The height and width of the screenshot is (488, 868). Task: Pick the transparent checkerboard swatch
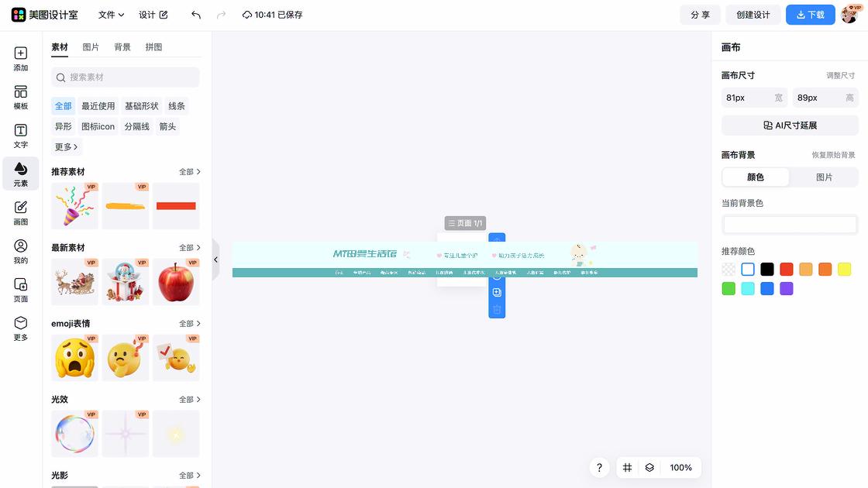(728, 270)
